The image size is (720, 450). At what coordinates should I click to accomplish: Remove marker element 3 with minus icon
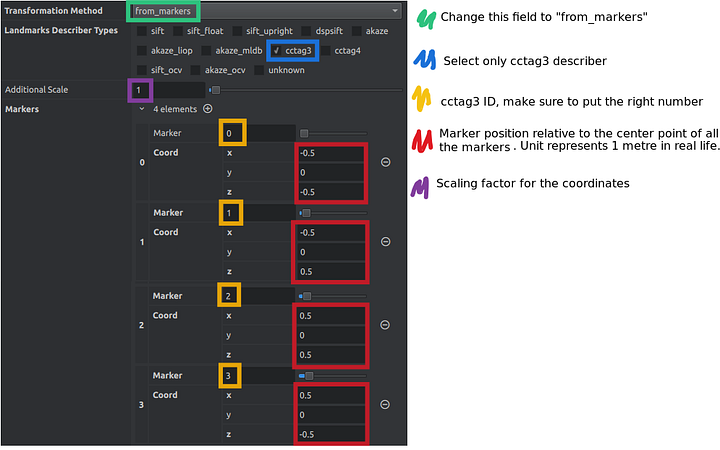pos(385,405)
